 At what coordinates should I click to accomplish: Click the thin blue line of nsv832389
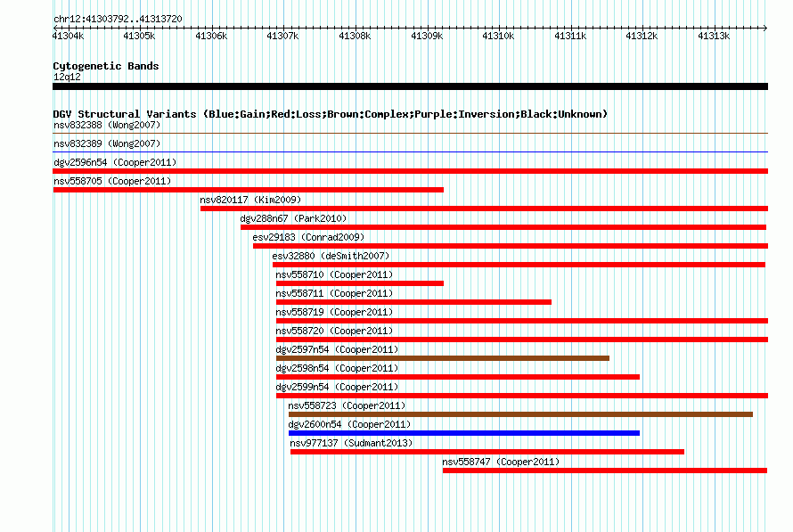(x=410, y=151)
